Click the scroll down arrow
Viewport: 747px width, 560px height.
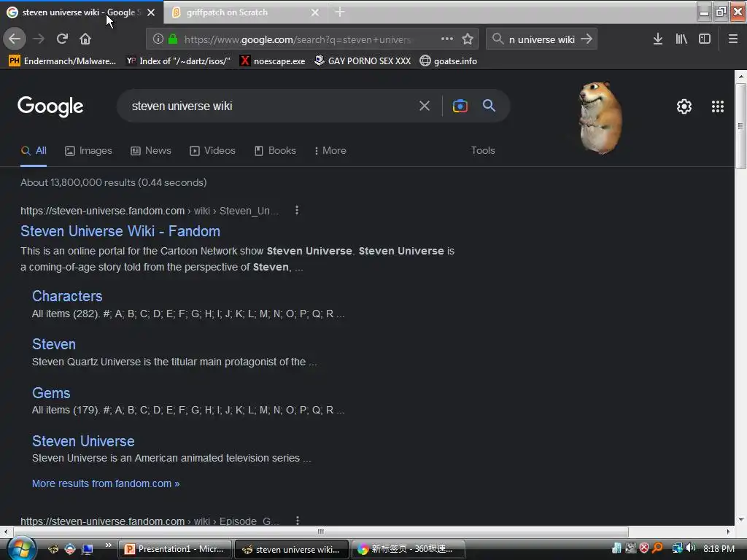tap(741, 519)
